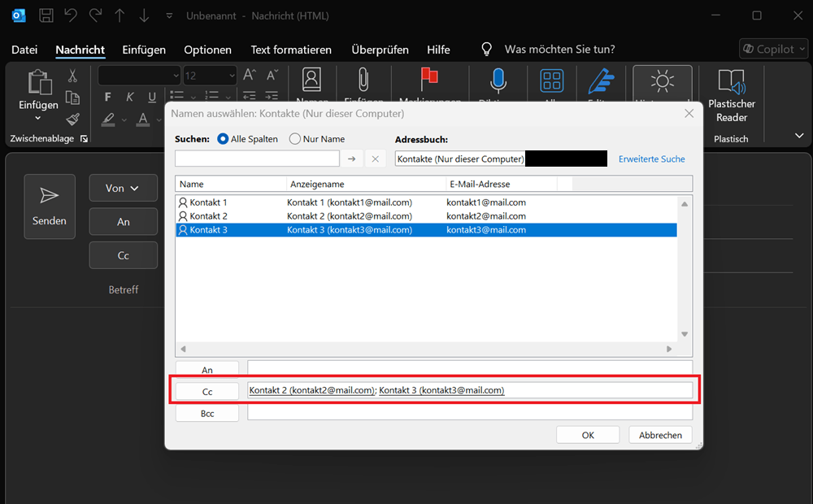This screenshot has width=813, height=504.
Task: Click the Bcc button in dialog
Action: [x=207, y=413]
